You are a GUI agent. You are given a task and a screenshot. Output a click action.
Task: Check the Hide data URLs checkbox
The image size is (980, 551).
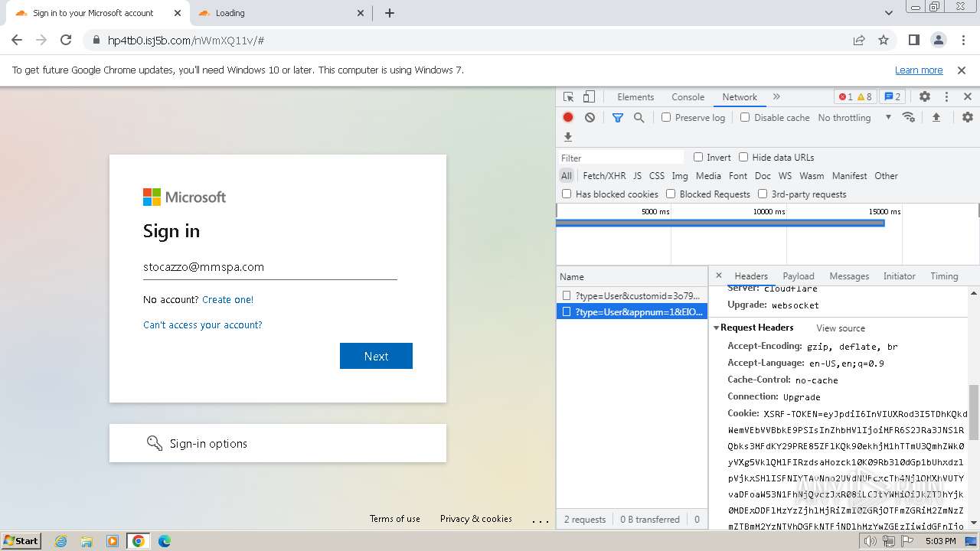coord(743,157)
